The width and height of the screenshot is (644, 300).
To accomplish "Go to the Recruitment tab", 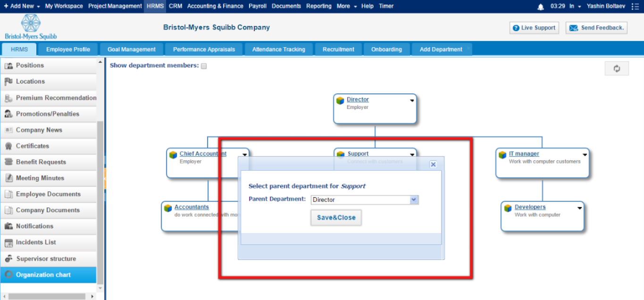I will [338, 50].
